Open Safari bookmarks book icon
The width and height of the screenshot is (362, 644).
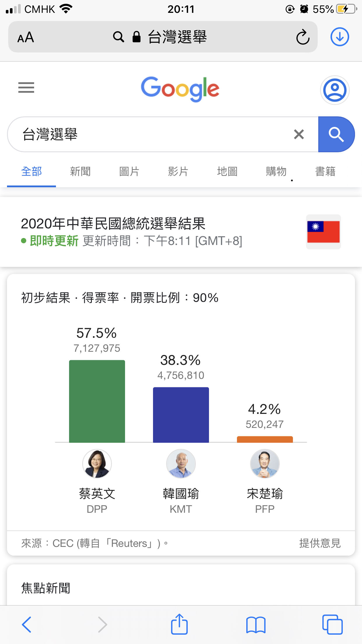(x=256, y=625)
